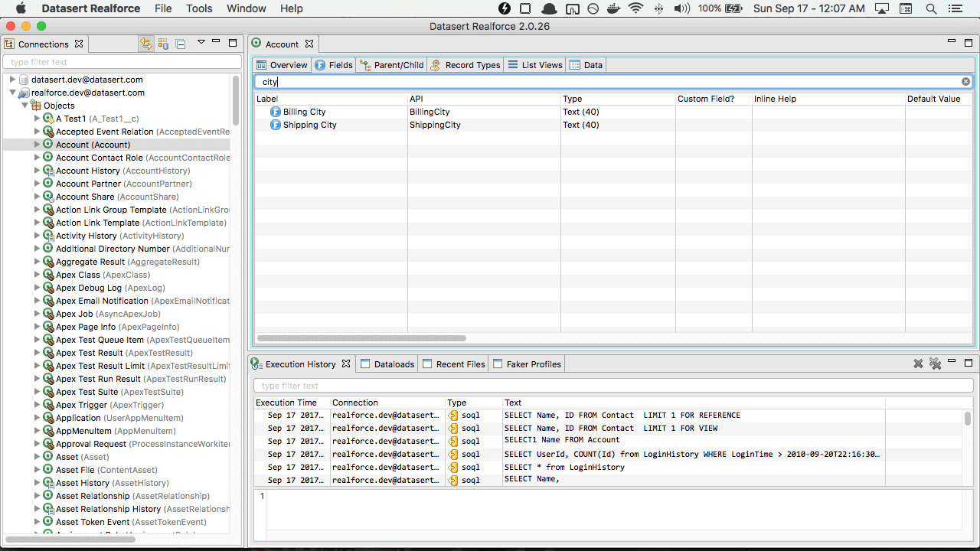
Task: Expand the Account object node
Action: pos(37,145)
